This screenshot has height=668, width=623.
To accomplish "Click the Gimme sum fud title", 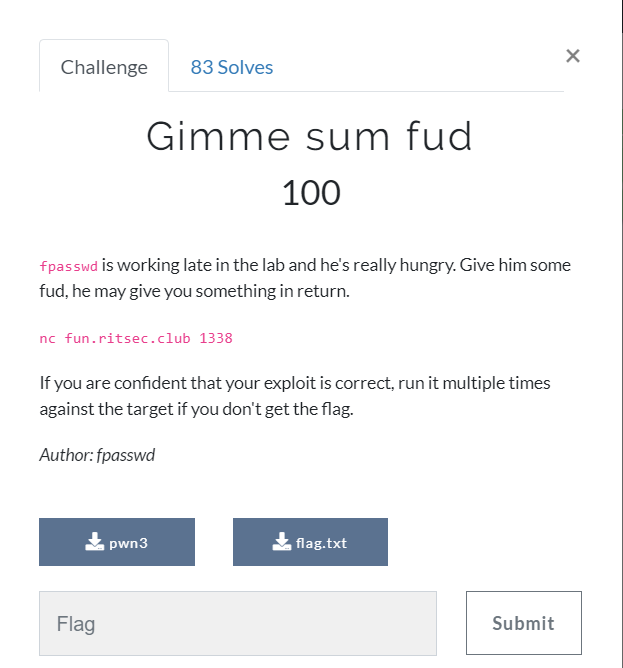I will pos(310,136).
